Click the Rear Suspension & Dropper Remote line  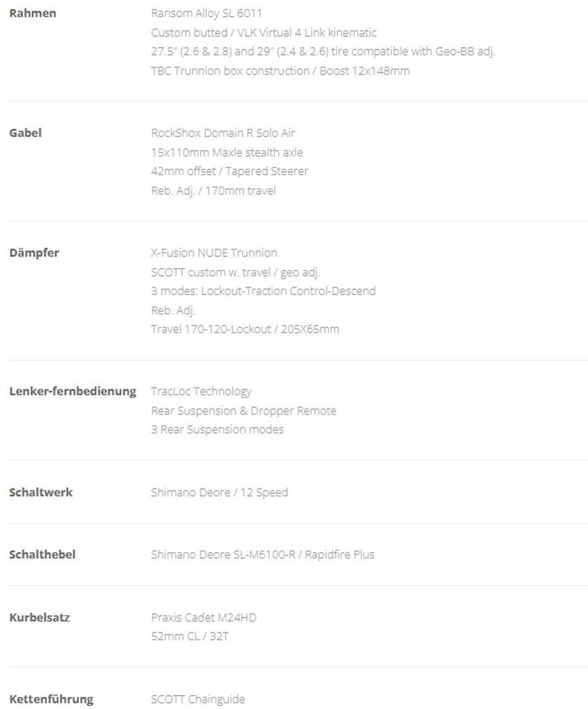tap(243, 410)
